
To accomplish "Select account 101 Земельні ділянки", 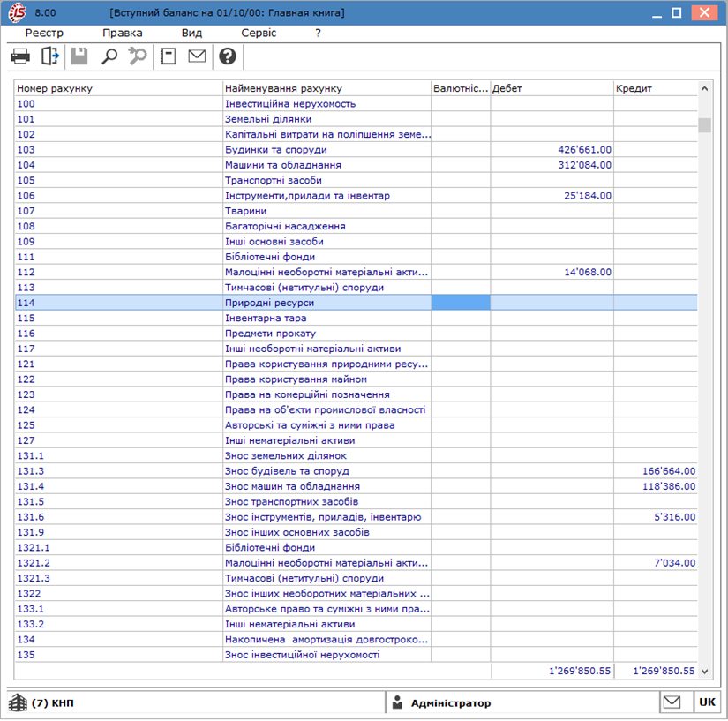I will tap(356, 119).
